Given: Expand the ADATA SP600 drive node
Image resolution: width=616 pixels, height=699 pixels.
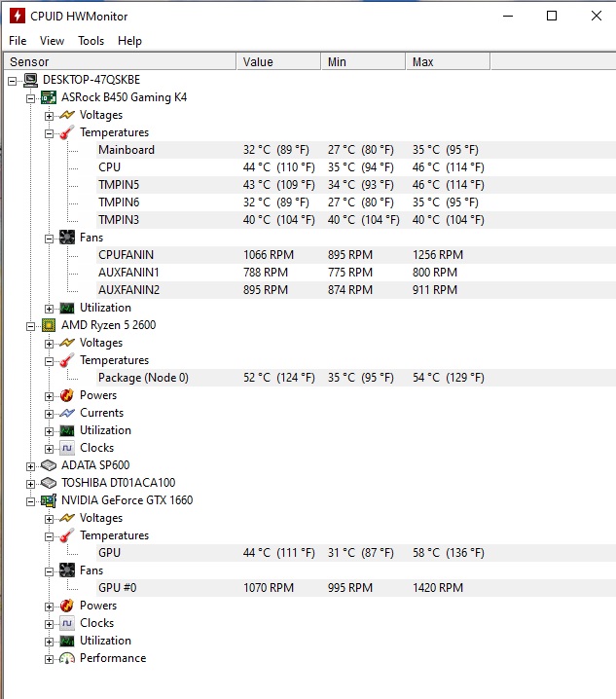Looking at the screenshot, I should coord(30,465).
